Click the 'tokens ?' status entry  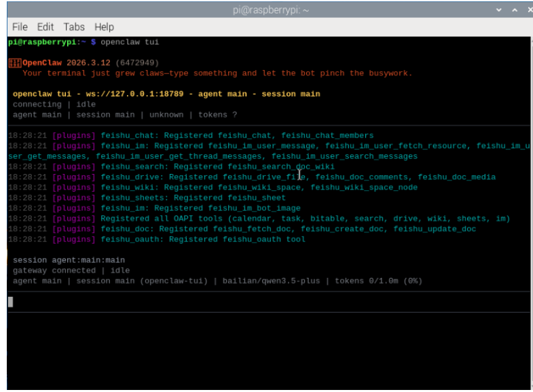point(217,115)
